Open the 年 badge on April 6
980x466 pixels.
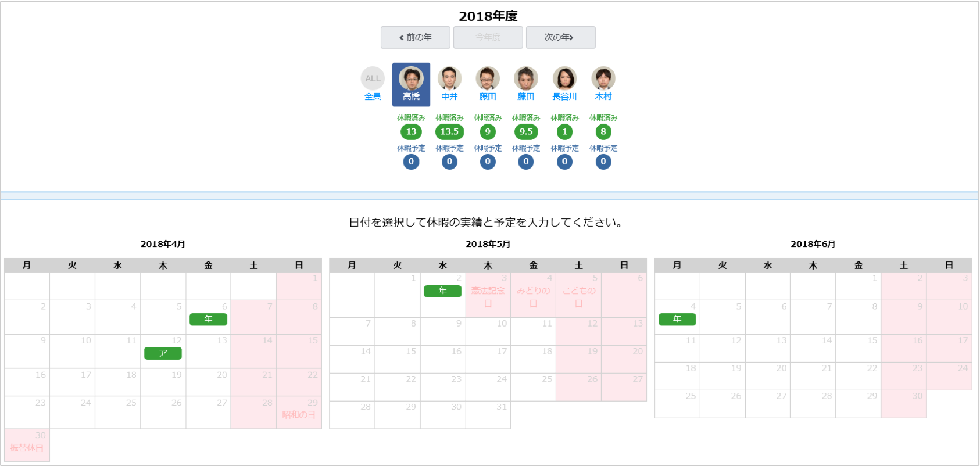pyautogui.click(x=208, y=319)
